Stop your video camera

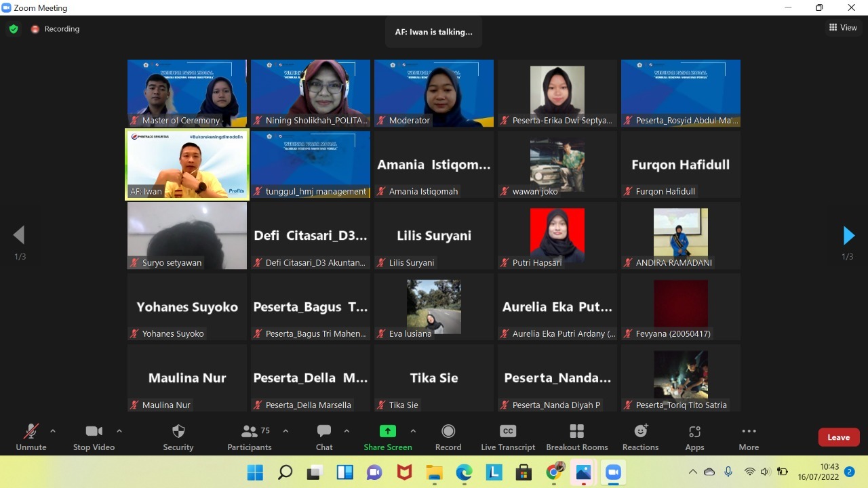click(x=94, y=437)
